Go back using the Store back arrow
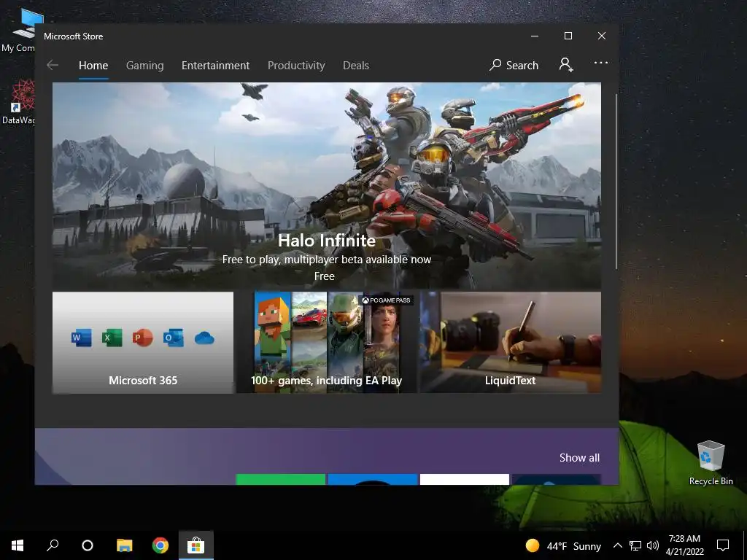Screen dimensions: 747x560 coord(53,65)
